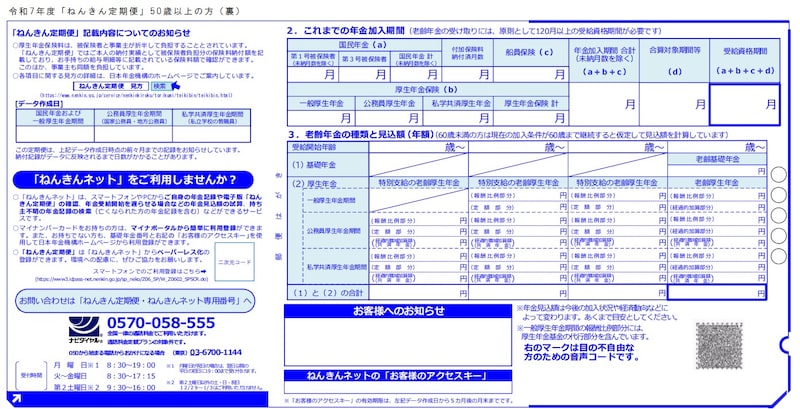The height and width of the screenshot is (409, 800).
Task: Click the 一般厚生年金 column header
Action: (321, 104)
